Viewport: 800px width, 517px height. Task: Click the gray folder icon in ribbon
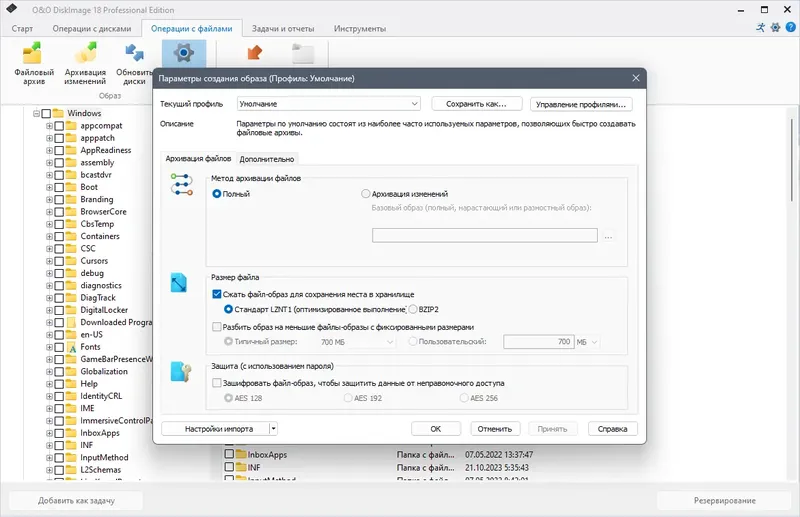[x=303, y=54]
